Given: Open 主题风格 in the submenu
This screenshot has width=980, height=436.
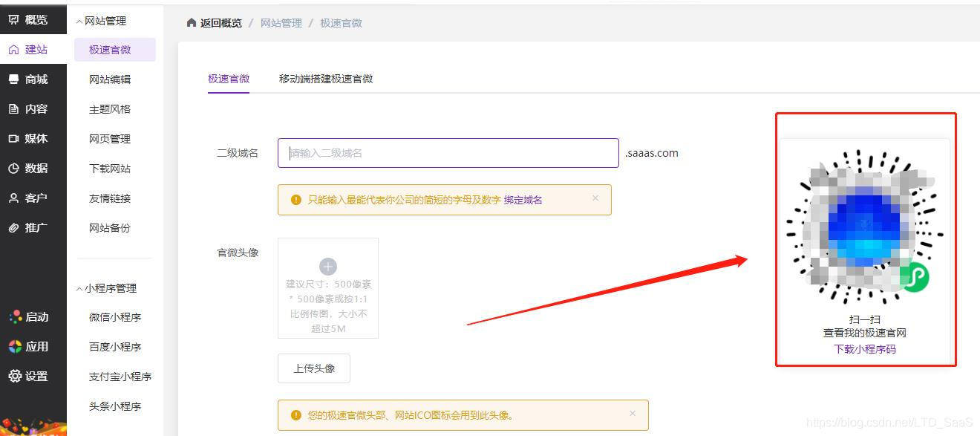Looking at the screenshot, I should [x=110, y=109].
